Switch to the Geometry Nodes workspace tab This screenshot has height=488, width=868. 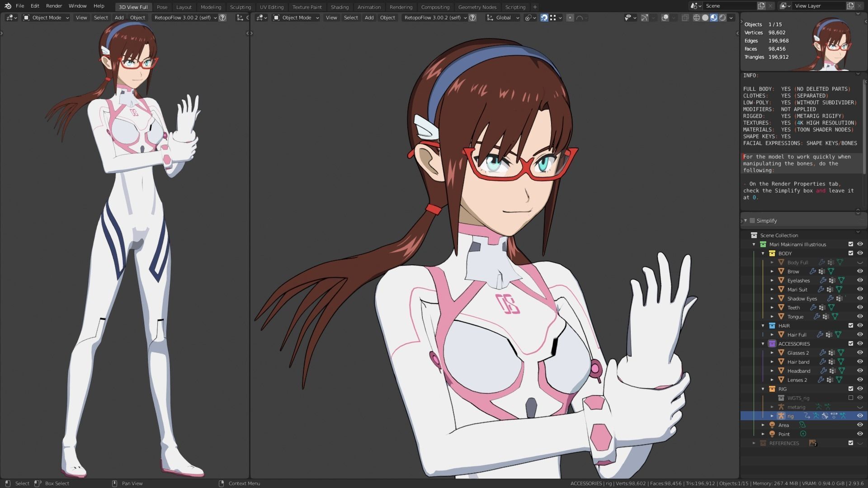click(x=477, y=7)
